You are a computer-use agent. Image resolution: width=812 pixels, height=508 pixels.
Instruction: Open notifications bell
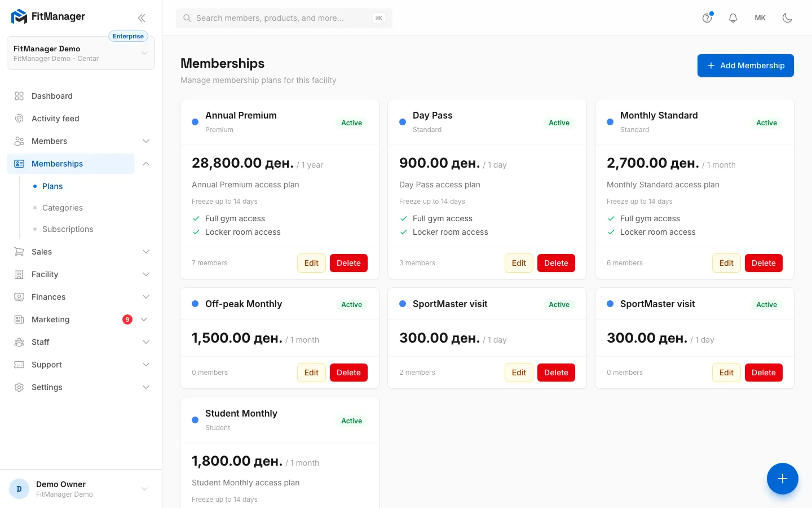click(733, 18)
